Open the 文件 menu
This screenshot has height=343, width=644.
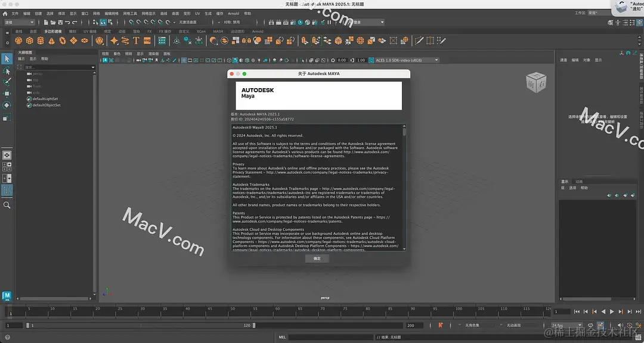coord(15,14)
